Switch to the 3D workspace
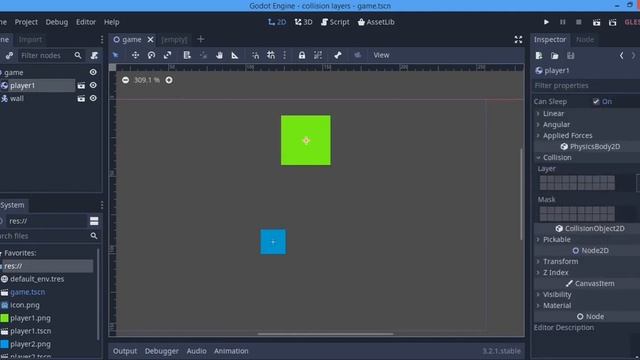The height and width of the screenshot is (360, 640). 304,22
